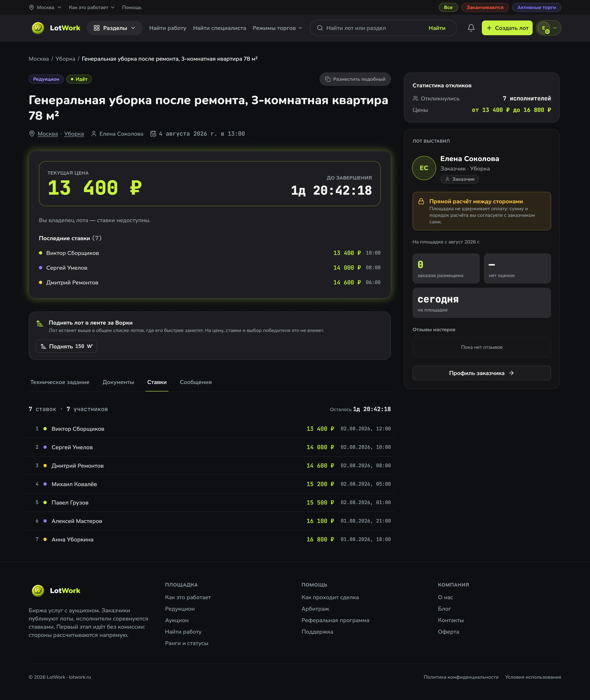The width and height of the screenshot is (590, 700).
Task: Click the location pin icon beside Москва in top bar
Action: click(31, 7)
